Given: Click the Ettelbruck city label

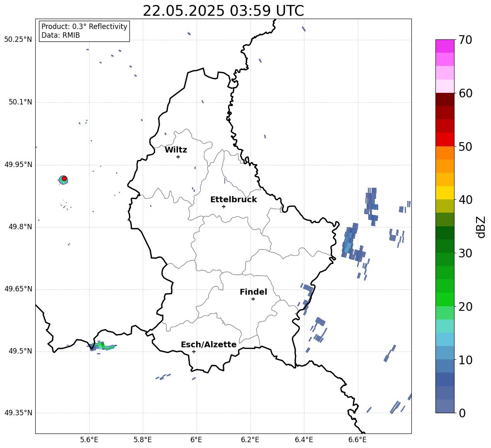Looking at the screenshot, I should [233, 200].
